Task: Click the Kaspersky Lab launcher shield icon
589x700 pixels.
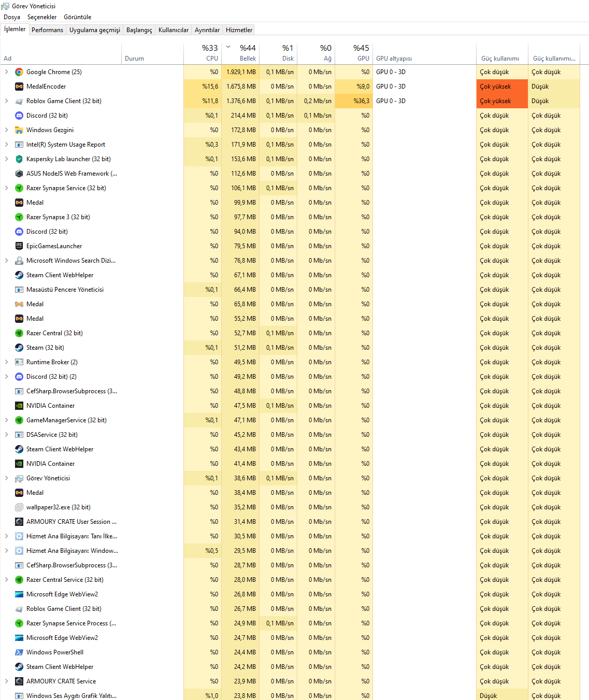Action: 19,159
